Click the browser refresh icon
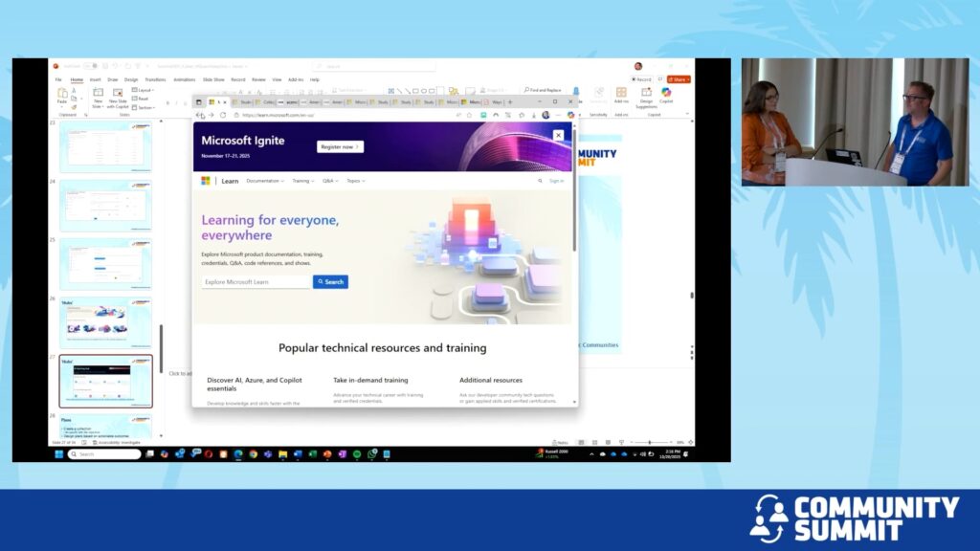This screenshot has width=980, height=551. 223,115
